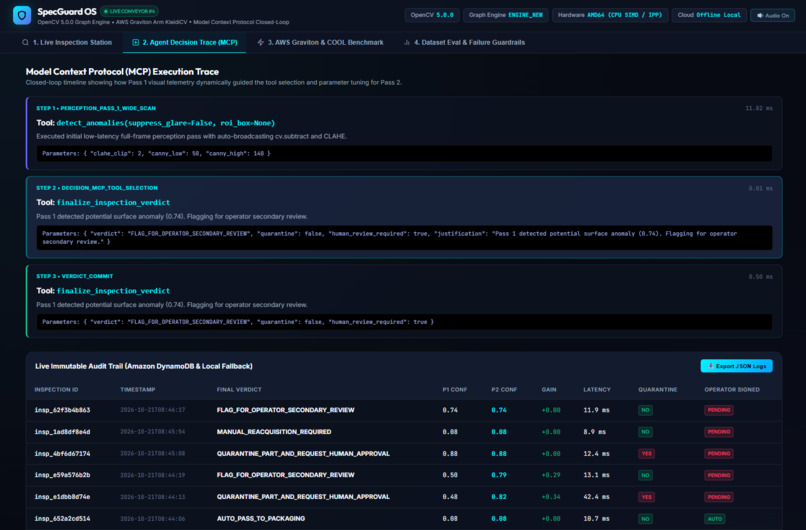The width and height of the screenshot is (806, 530).
Task: Click the chart icon on Dataset Eval tab
Action: click(407, 43)
